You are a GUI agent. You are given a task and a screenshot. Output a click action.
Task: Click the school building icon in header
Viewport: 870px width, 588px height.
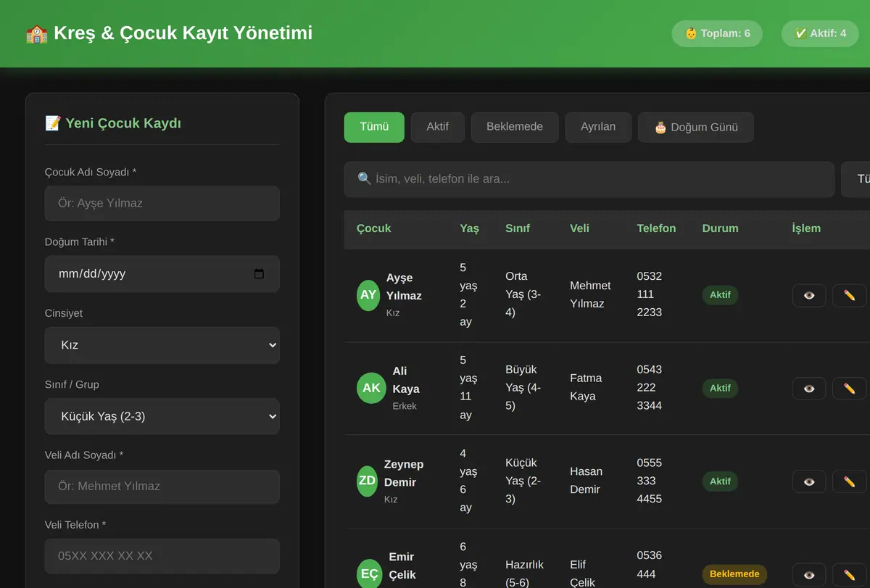[x=36, y=33]
